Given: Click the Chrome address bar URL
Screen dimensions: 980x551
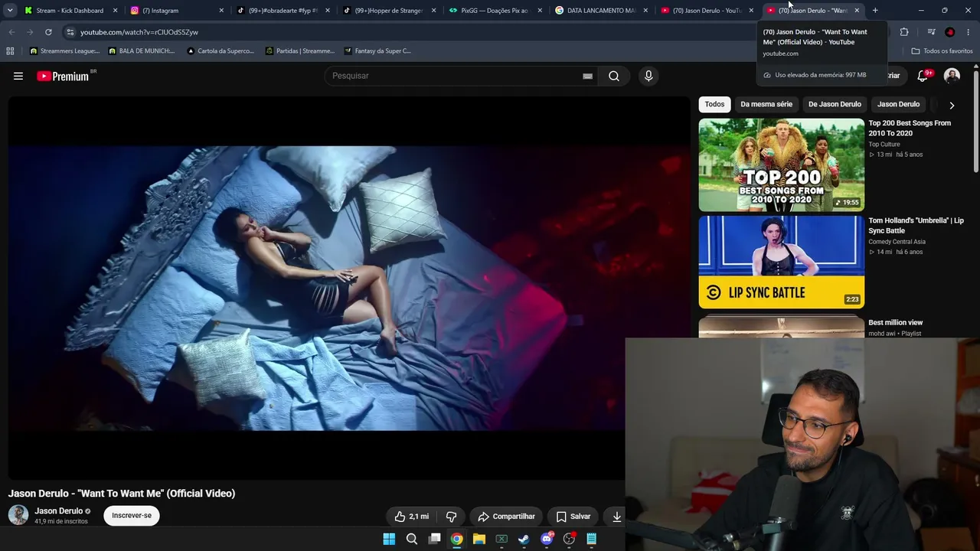Looking at the screenshot, I should pos(139,32).
